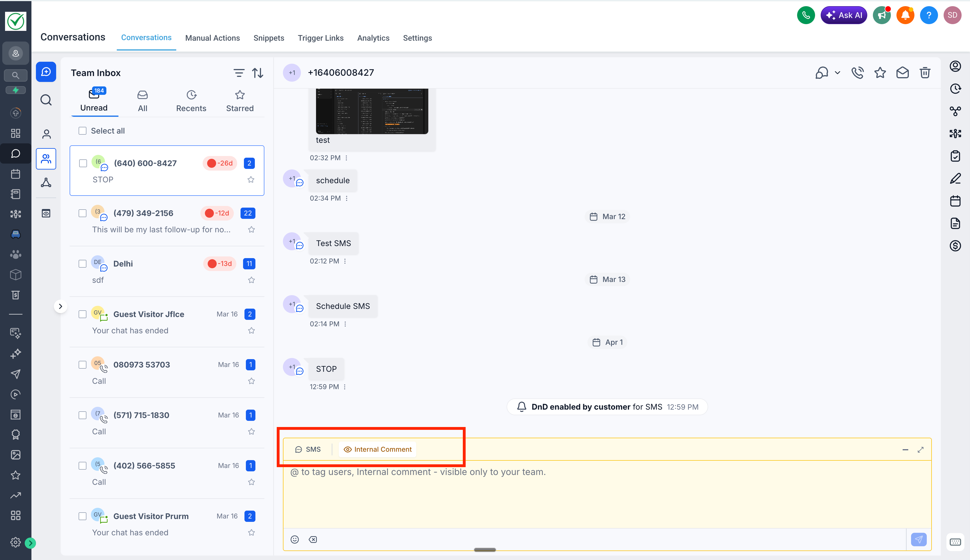Switch composer to SMS mode
Screen dimensions: 970x560
[x=308, y=449]
